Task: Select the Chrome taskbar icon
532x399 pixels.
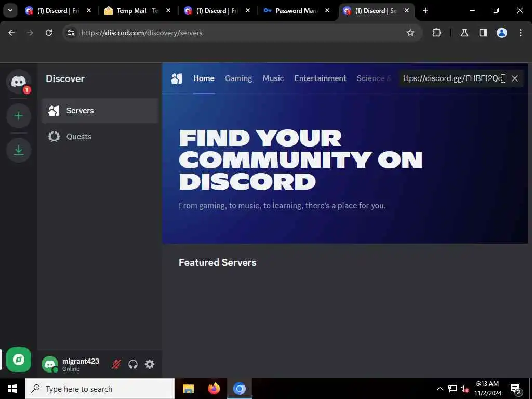Action: point(239,389)
